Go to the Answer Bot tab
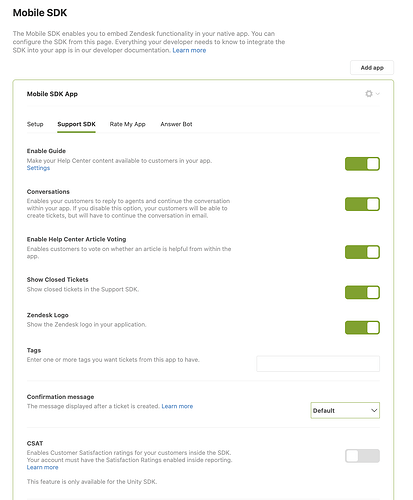 (x=176, y=124)
